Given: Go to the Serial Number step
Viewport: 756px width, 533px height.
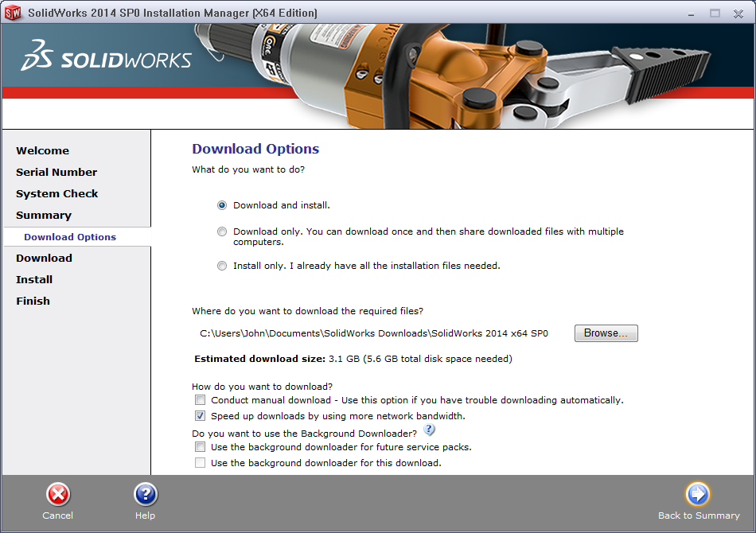Looking at the screenshot, I should pyautogui.click(x=57, y=172).
